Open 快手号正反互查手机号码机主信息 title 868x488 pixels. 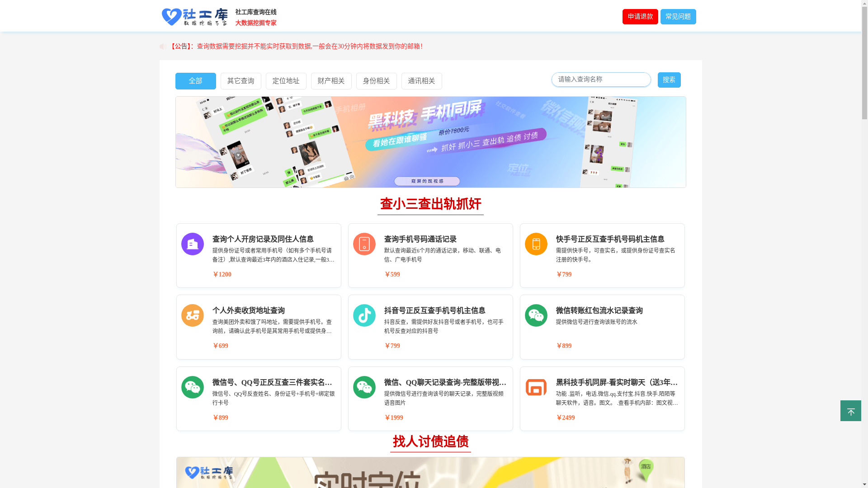pos(610,239)
